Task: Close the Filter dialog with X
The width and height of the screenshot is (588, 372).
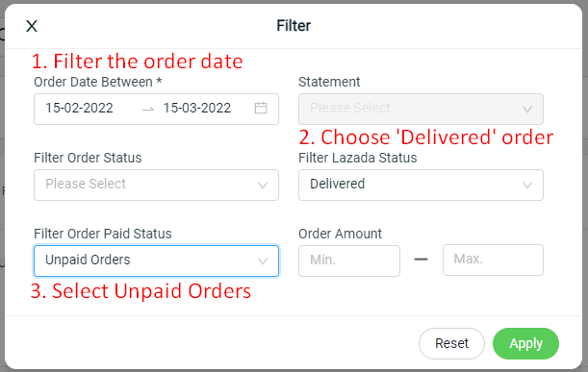Action: click(32, 26)
